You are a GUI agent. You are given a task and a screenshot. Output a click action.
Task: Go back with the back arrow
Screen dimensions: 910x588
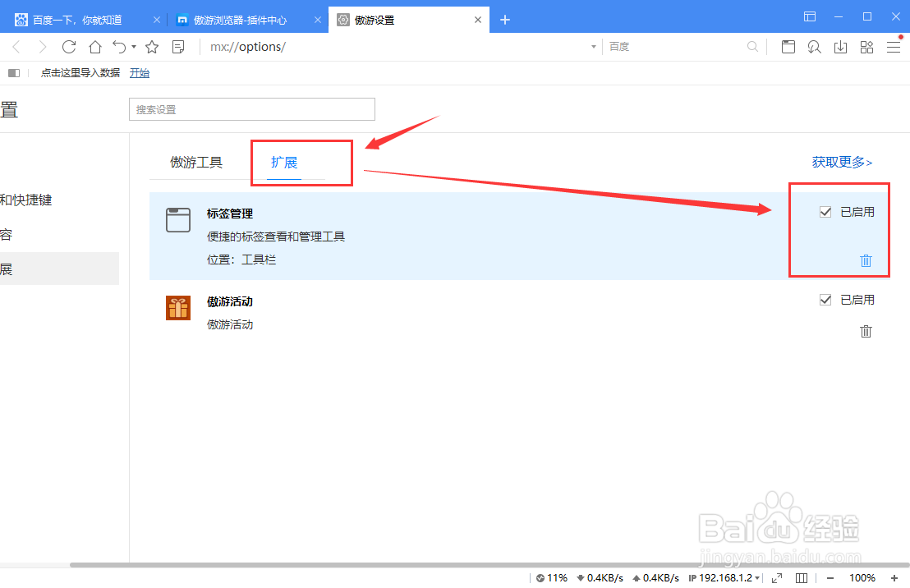coord(16,47)
